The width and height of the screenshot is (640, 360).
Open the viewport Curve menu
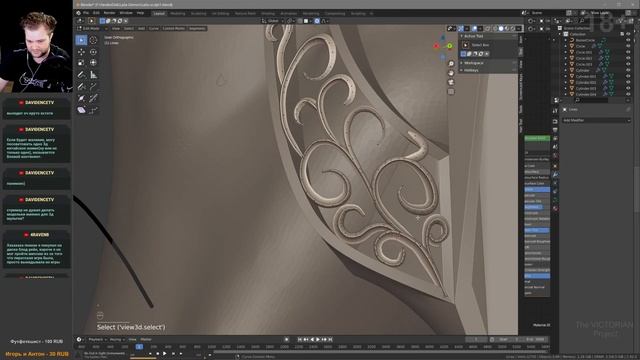pyautogui.click(x=153, y=29)
